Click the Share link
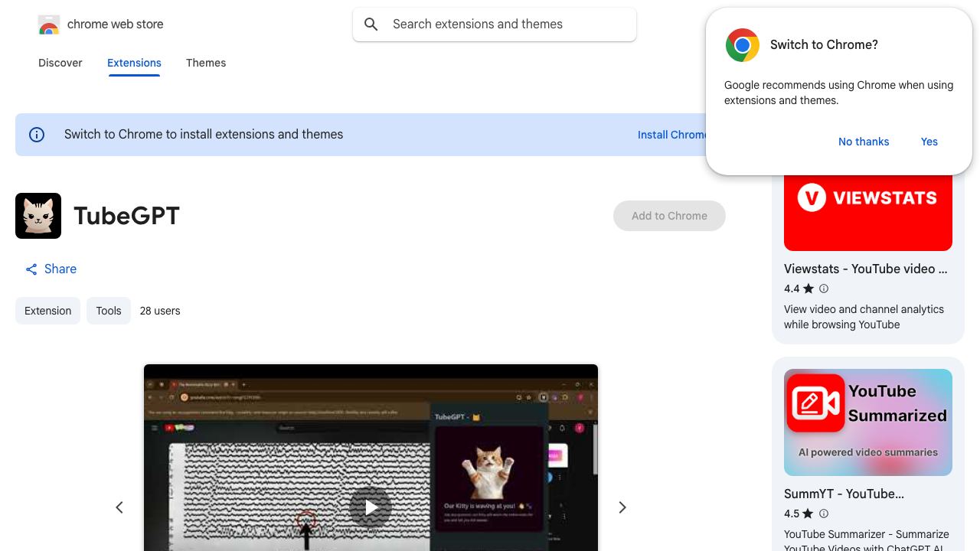The width and height of the screenshot is (980, 551). click(x=51, y=269)
